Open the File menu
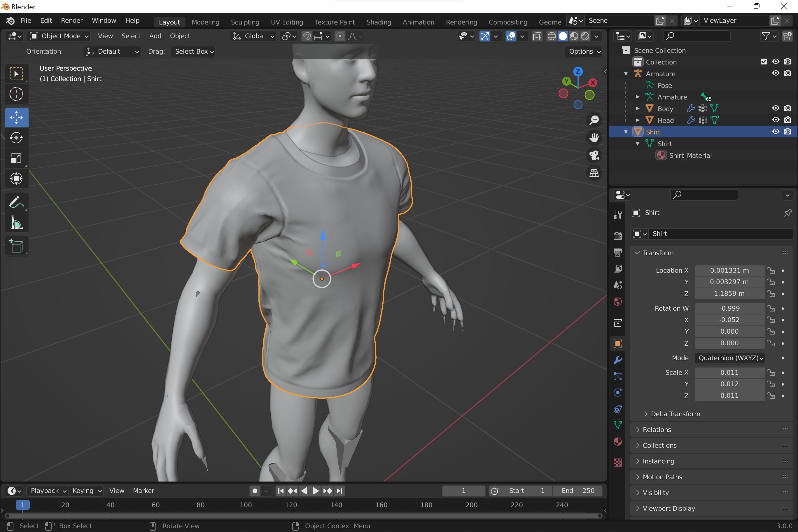 pyautogui.click(x=26, y=21)
